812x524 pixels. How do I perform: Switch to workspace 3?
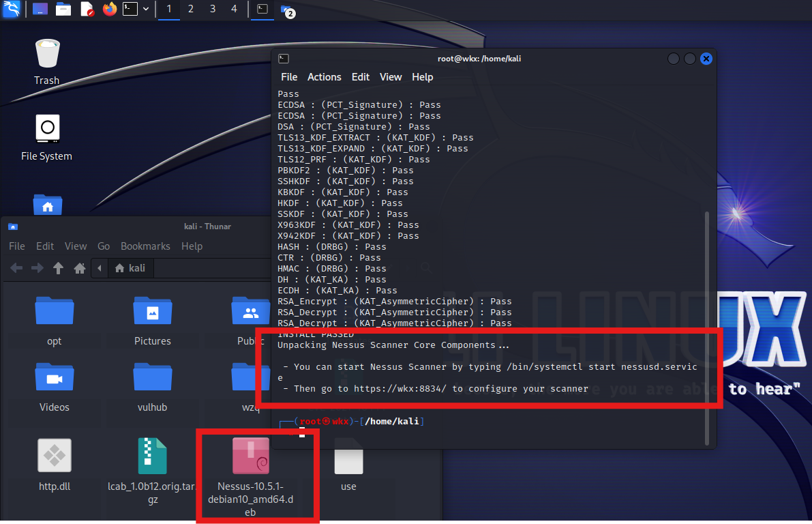click(212, 9)
